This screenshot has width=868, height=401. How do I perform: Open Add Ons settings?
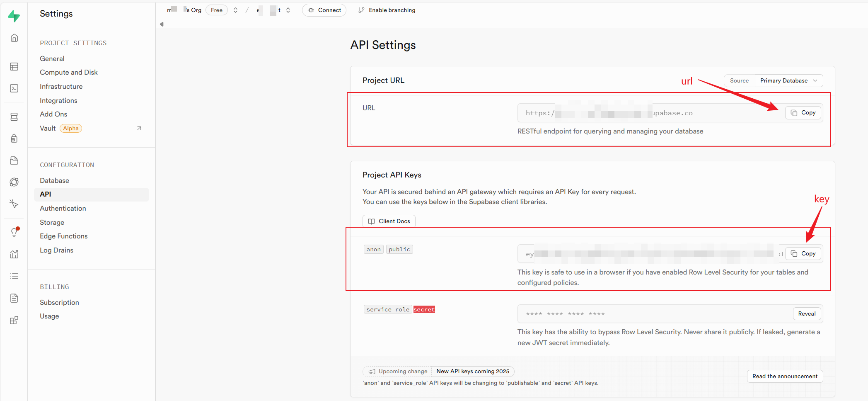tap(53, 114)
